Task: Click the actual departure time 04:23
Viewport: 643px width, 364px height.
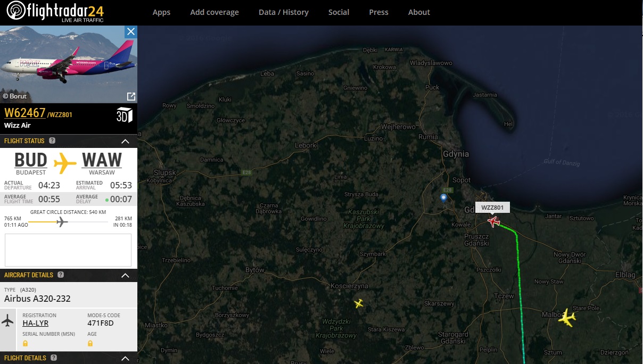Action: [49, 186]
